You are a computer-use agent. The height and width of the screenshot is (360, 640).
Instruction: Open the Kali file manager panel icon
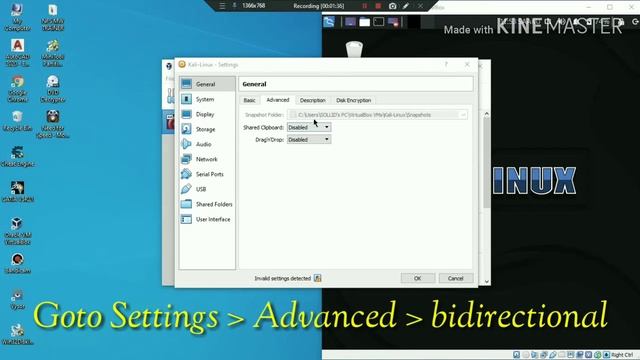click(364, 22)
